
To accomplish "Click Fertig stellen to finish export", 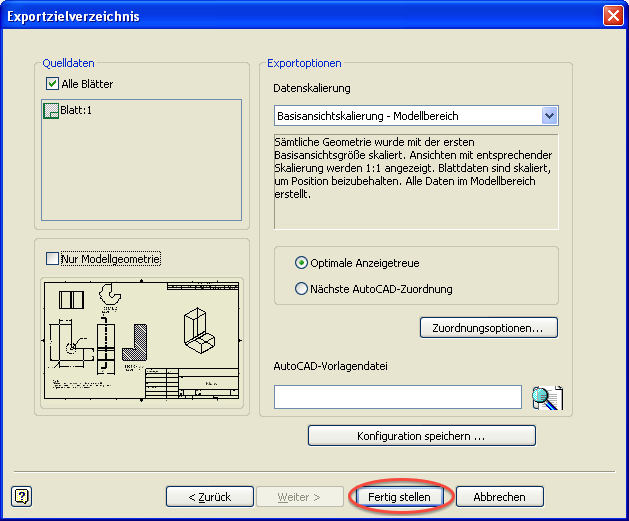I will pos(400,496).
